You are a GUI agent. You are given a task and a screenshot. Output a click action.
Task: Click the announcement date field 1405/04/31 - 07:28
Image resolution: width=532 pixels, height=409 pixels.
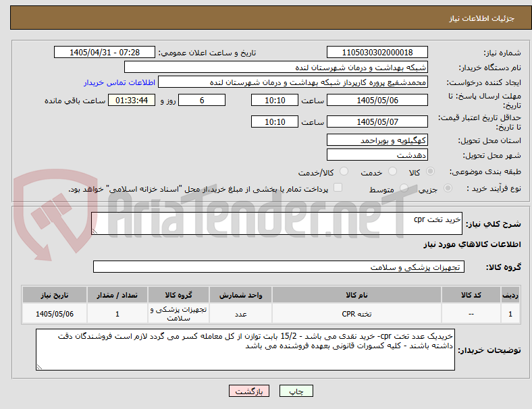[105, 52]
